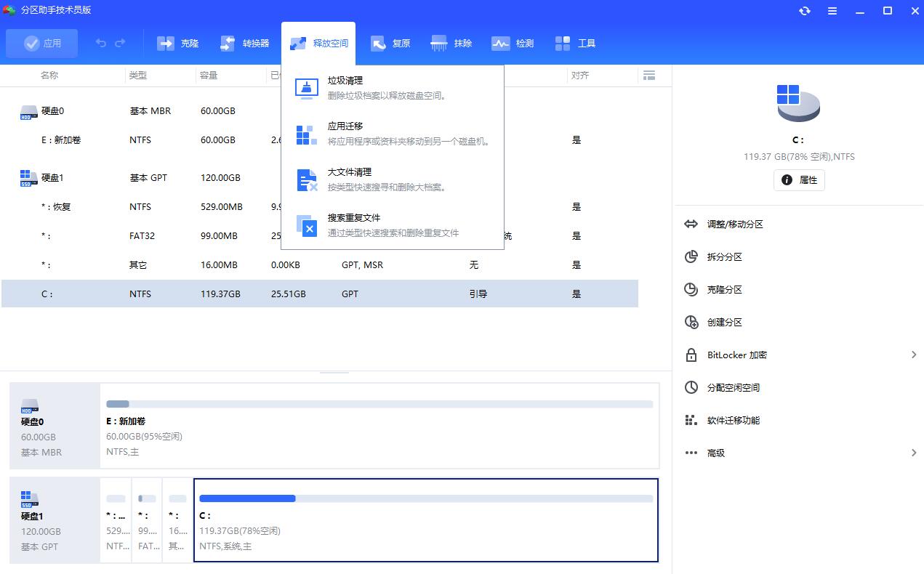Screen dimensions: 924x574
Task: Select Disk 0 block in disk map
Action: tap(55, 427)
